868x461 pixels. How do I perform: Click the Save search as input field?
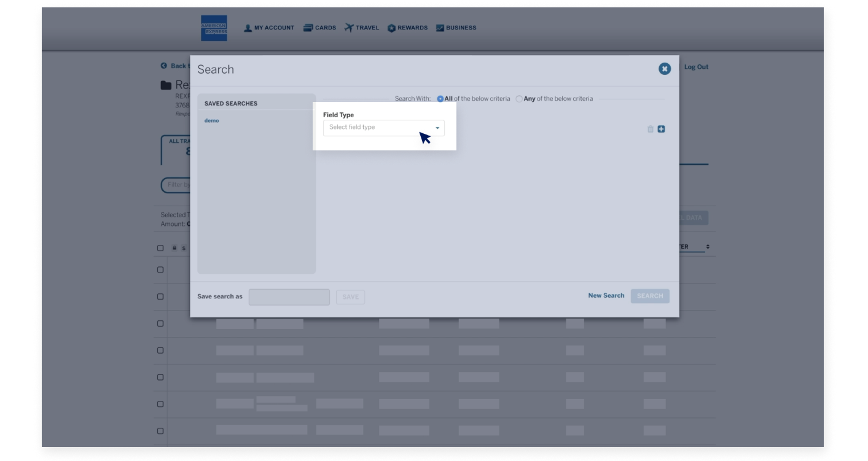coord(289,296)
